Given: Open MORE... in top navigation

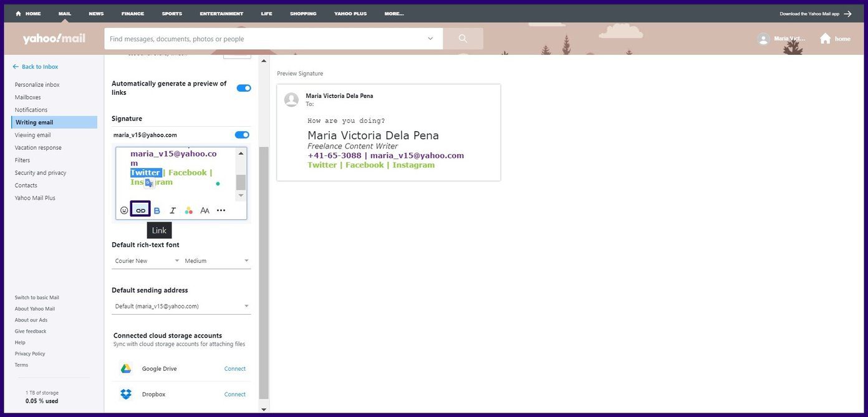Looking at the screenshot, I should click(394, 14).
